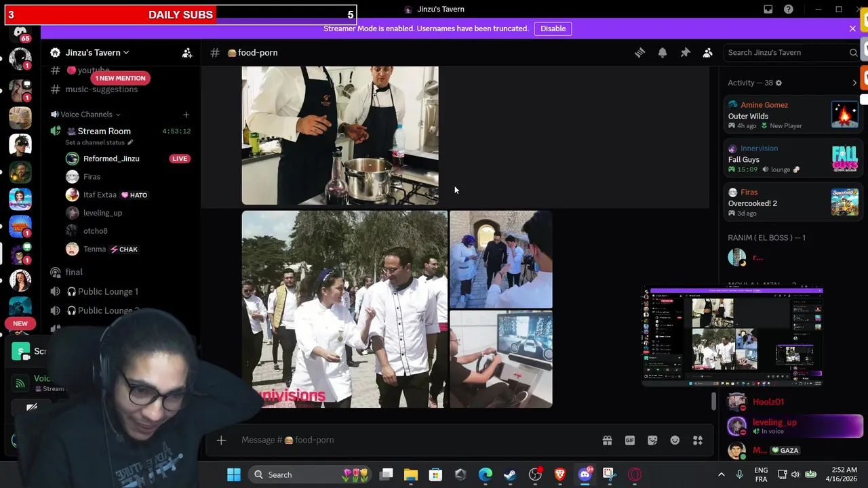The width and height of the screenshot is (868, 488).
Task: Dismiss the Streamer Mode banner
Action: click(x=852, y=28)
